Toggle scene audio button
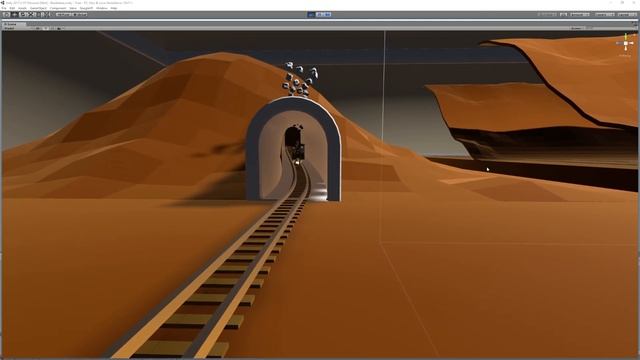The height and width of the screenshot is (360, 640). [x=52, y=28]
